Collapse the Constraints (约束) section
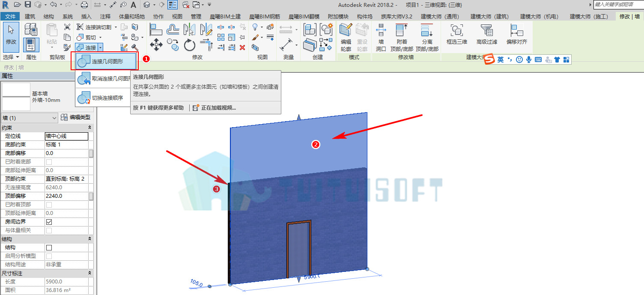 click(x=89, y=128)
